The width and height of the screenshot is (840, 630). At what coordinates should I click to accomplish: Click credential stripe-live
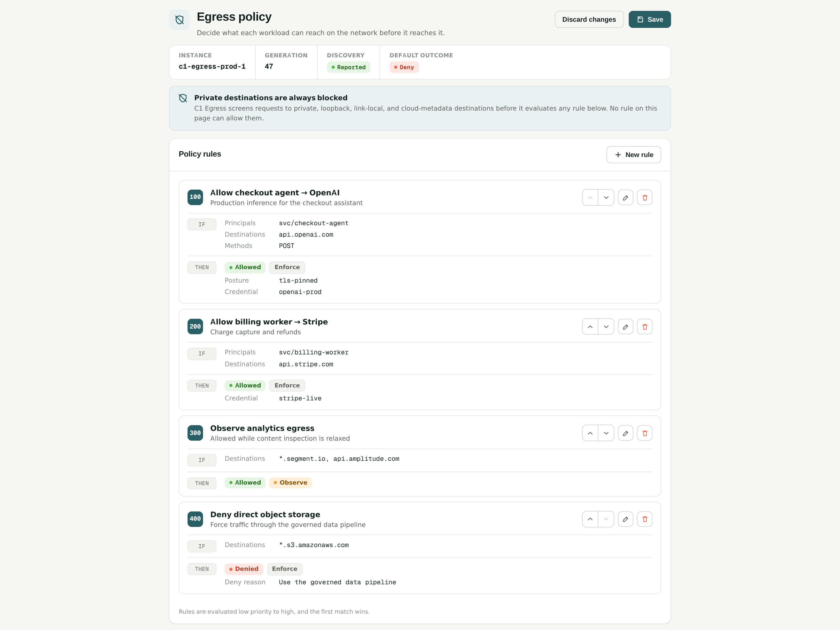tap(300, 398)
